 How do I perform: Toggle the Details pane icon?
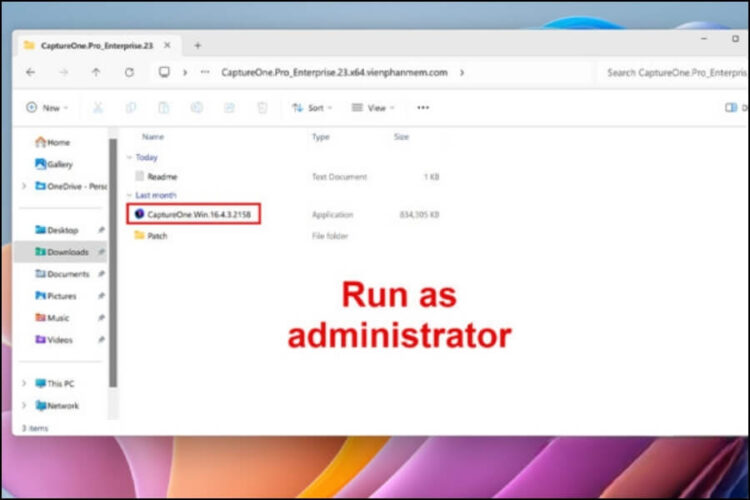[x=731, y=108]
